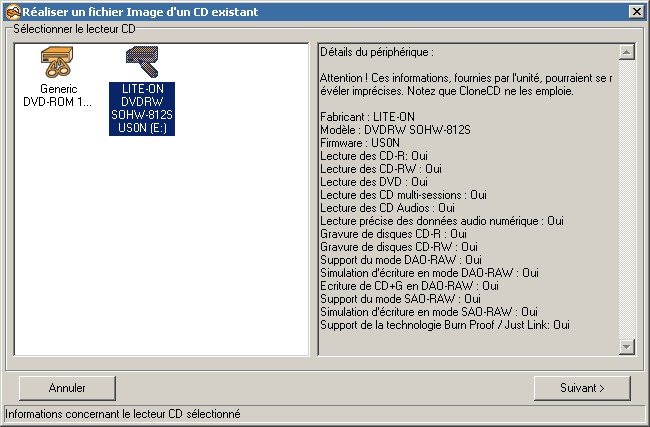
Task: Click 'Support du mode SAO-RAW : Oui'
Action: (x=400, y=298)
